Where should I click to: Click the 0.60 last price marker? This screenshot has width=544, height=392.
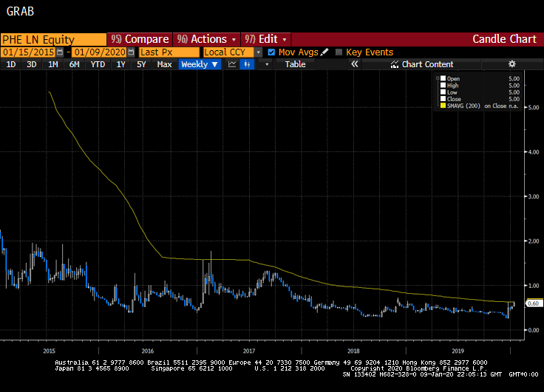tap(534, 303)
